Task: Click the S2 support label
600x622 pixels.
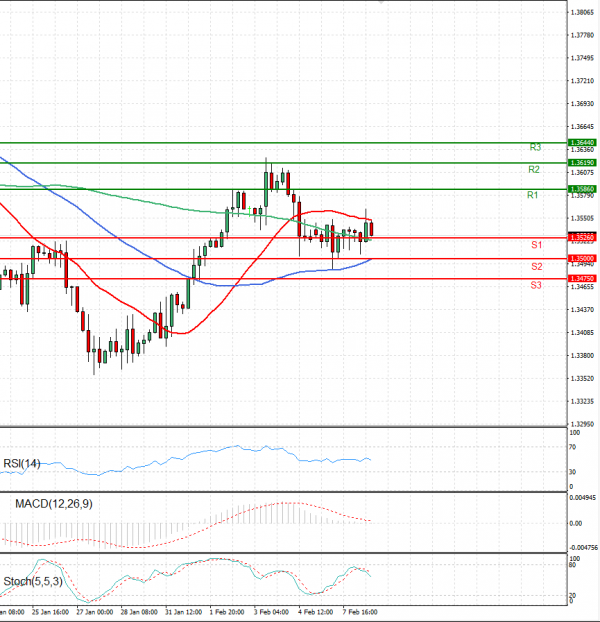Action: [x=537, y=267]
